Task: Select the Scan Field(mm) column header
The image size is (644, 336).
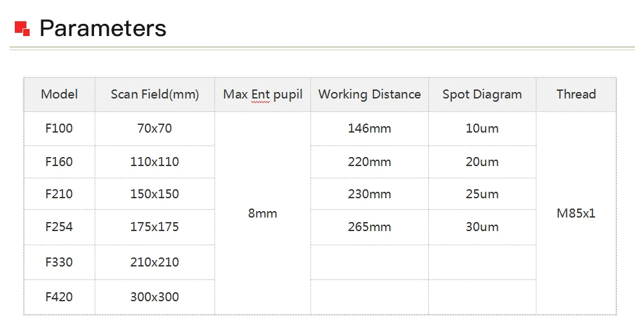Action: tap(155, 95)
